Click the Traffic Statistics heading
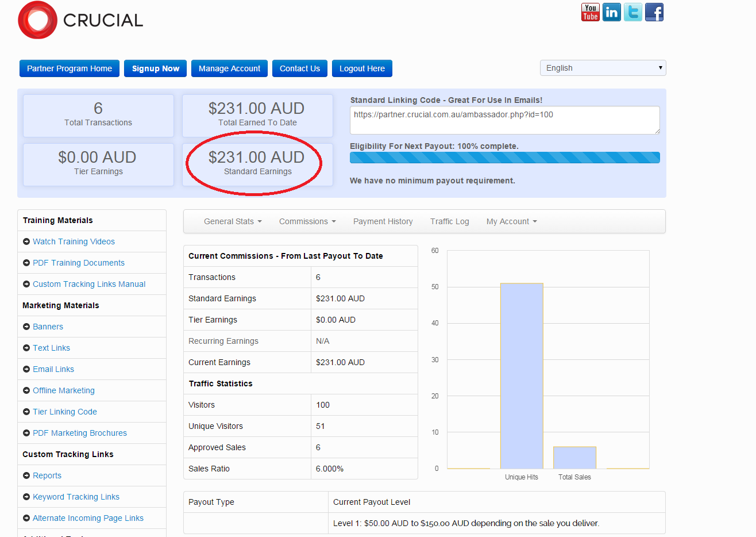756x537 pixels. (x=221, y=383)
